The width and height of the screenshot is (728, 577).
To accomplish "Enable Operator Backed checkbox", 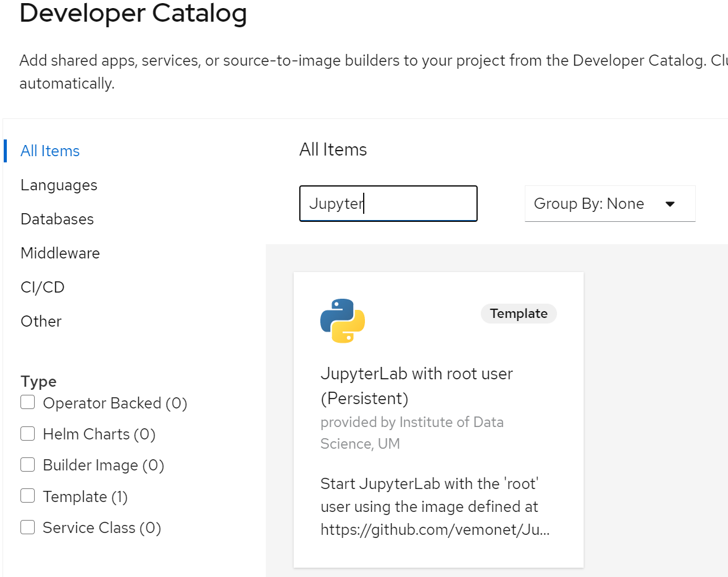I will pyautogui.click(x=27, y=402).
